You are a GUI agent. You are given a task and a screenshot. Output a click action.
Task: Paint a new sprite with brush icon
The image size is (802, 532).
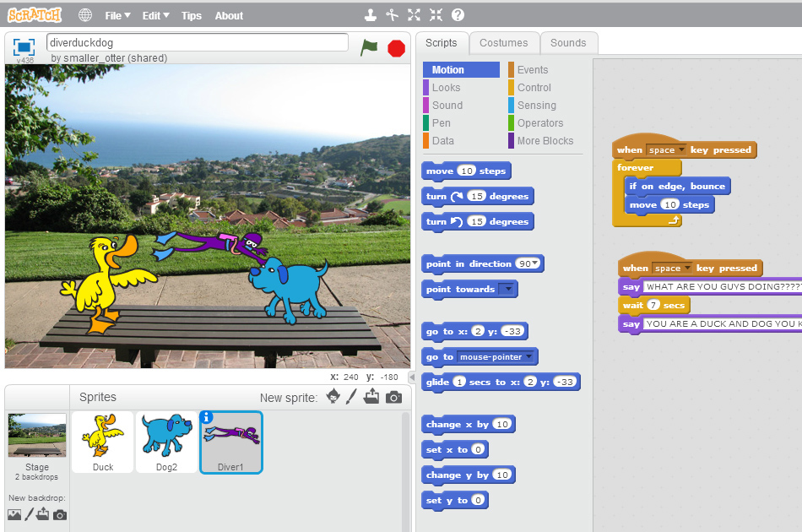pos(352,397)
